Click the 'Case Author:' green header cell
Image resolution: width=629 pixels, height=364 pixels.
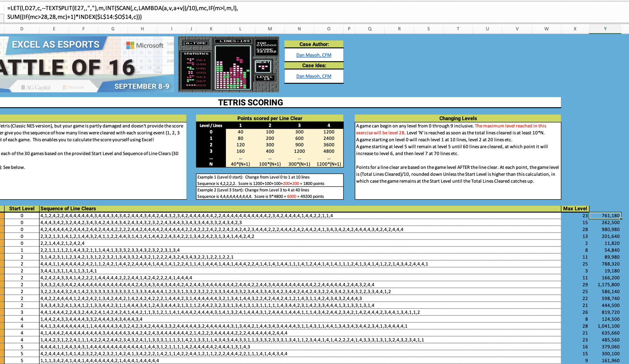point(314,44)
